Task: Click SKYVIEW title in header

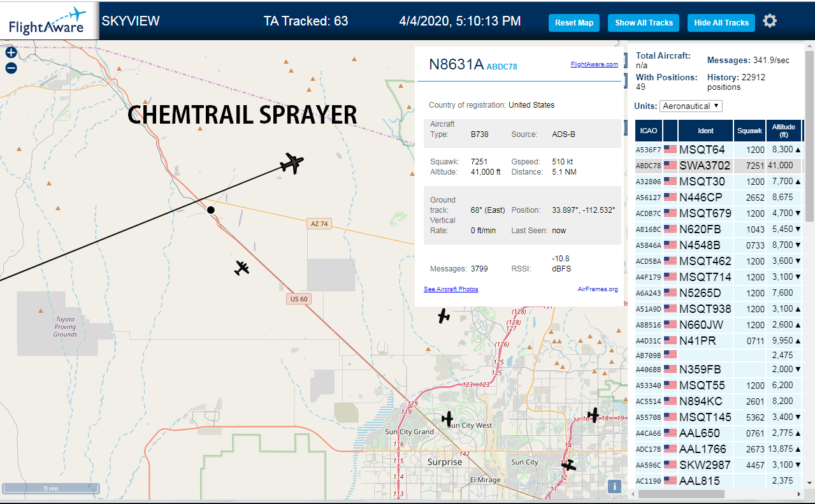Action: click(131, 20)
